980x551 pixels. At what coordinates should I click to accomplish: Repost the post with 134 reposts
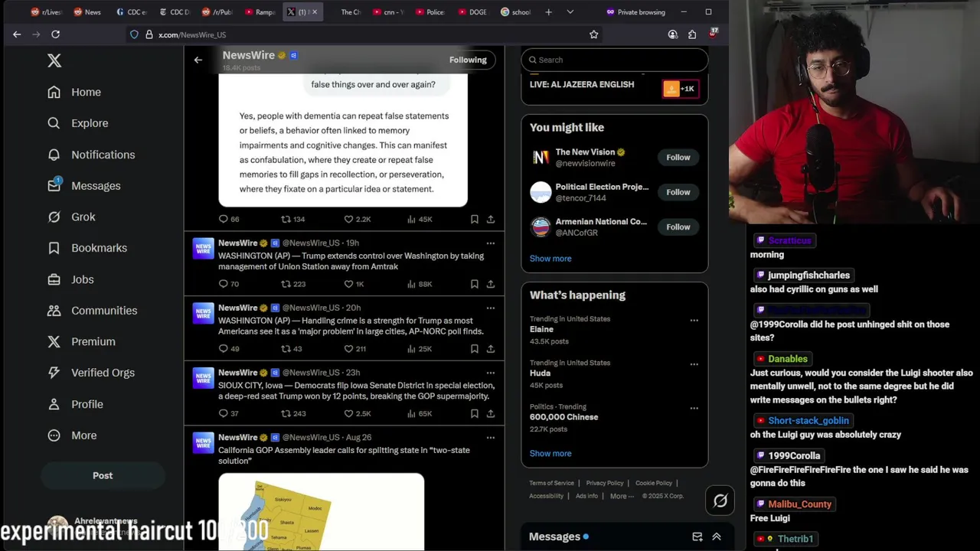292,219
